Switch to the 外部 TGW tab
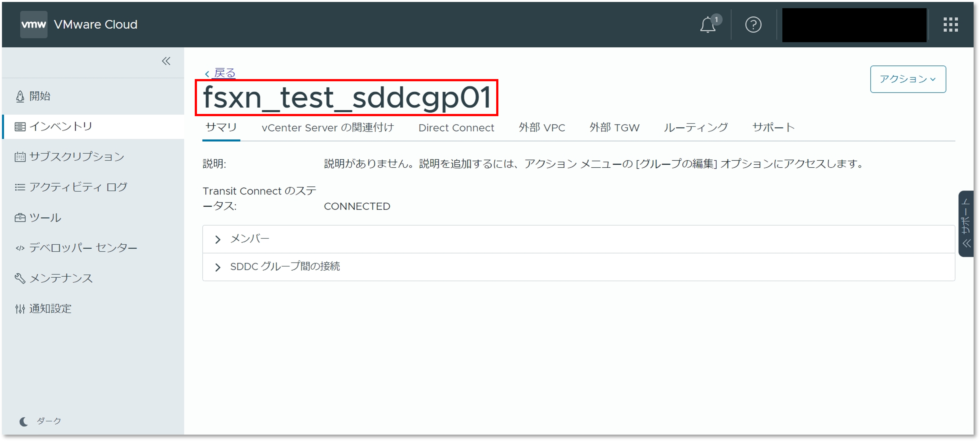 [614, 127]
